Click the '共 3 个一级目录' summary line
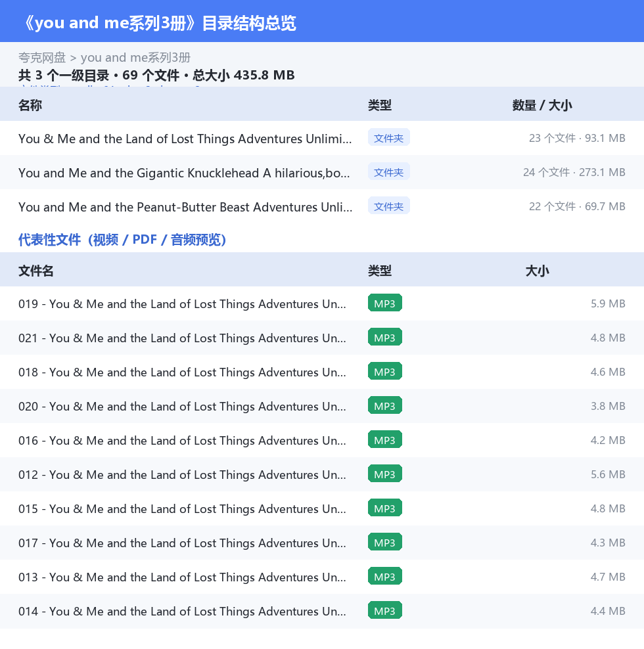Image resolution: width=644 pixels, height=649 pixels. click(x=156, y=75)
